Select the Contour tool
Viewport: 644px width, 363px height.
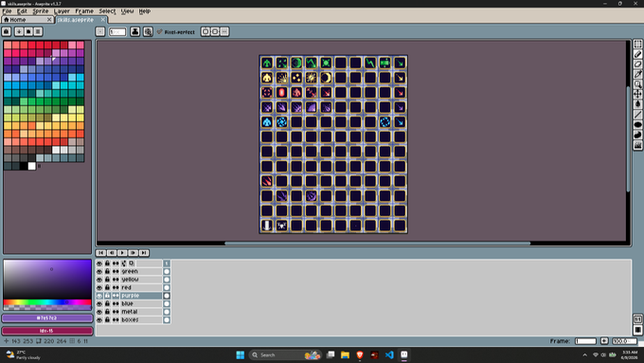tap(637, 135)
